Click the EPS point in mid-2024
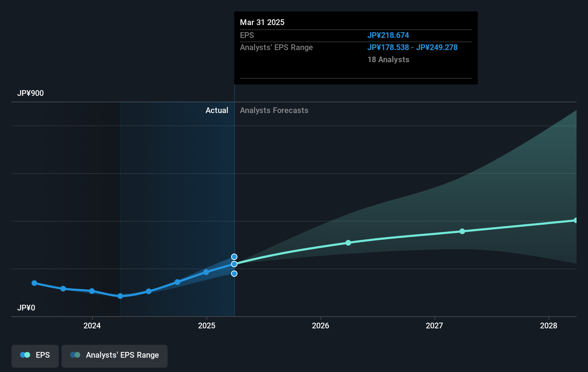The image size is (588, 372). tap(149, 292)
